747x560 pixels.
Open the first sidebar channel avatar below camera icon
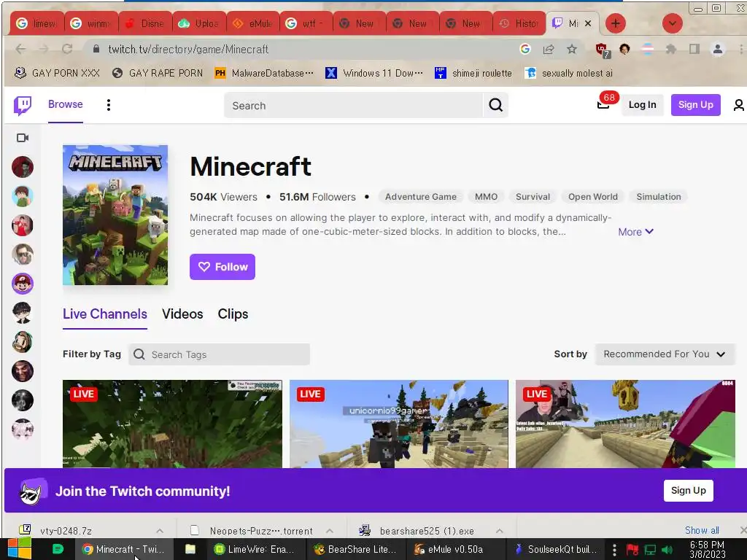[x=23, y=167]
